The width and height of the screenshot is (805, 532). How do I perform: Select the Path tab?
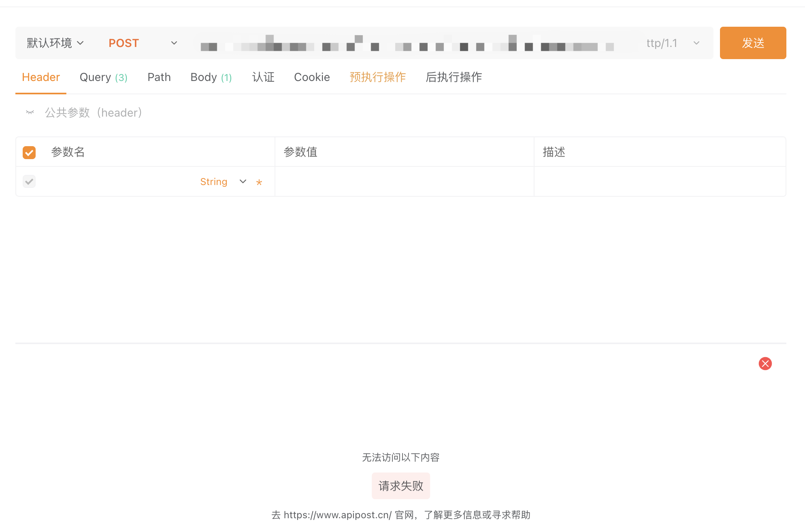(x=159, y=77)
